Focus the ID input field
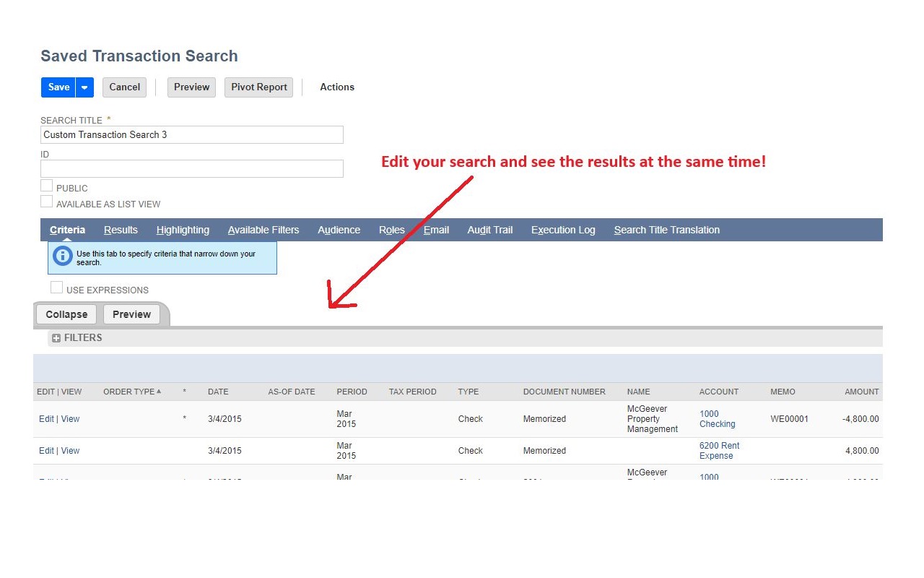This screenshot has width=924, height=578. click(192, 168)
